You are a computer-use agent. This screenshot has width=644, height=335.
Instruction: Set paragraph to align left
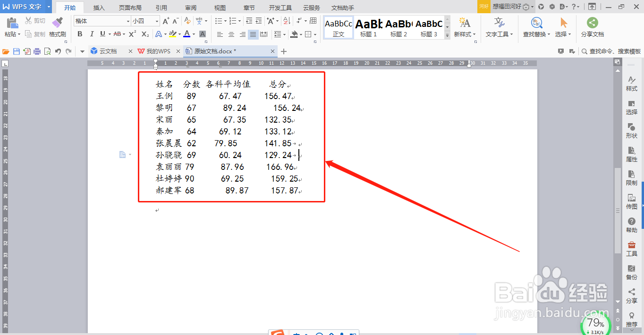(220, 34)
